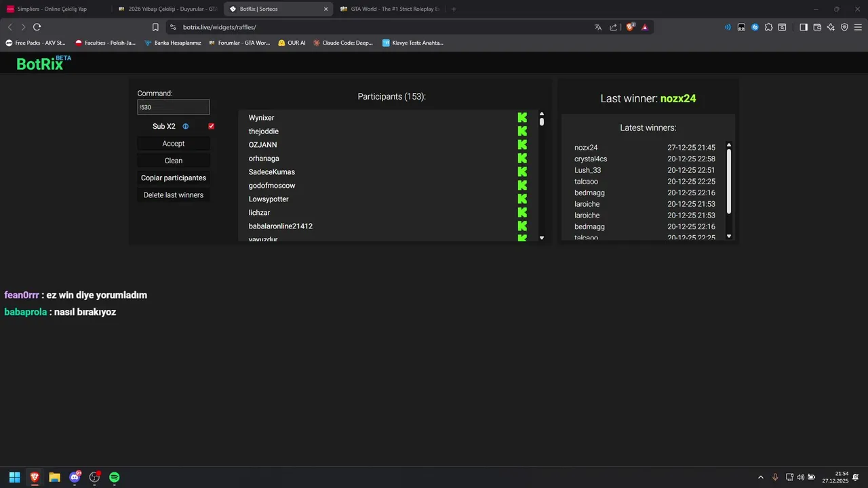Select participant babalaronline21412
The width and height of the screenshot is (868, 488).
coord(281,226)
